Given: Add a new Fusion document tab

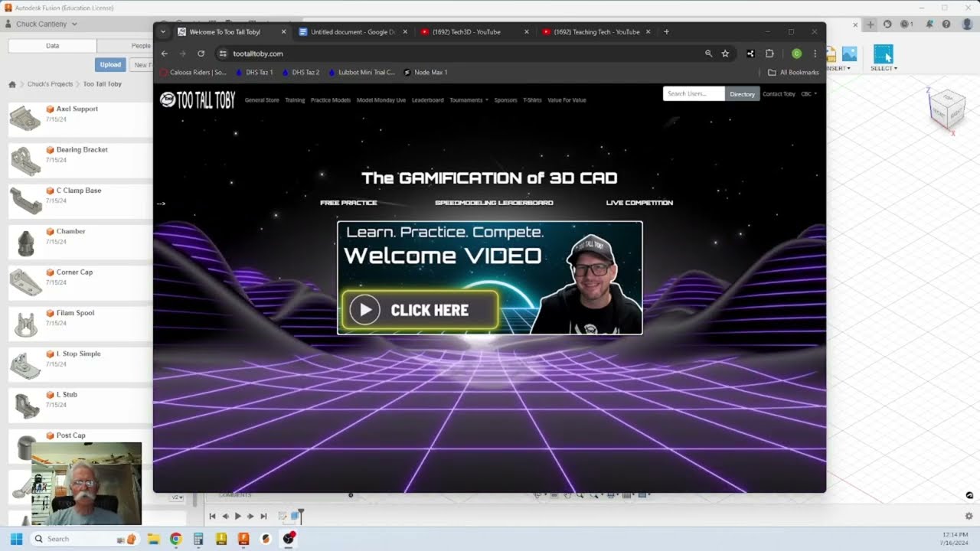Looking at the screenshot, I should pos(870,24).
